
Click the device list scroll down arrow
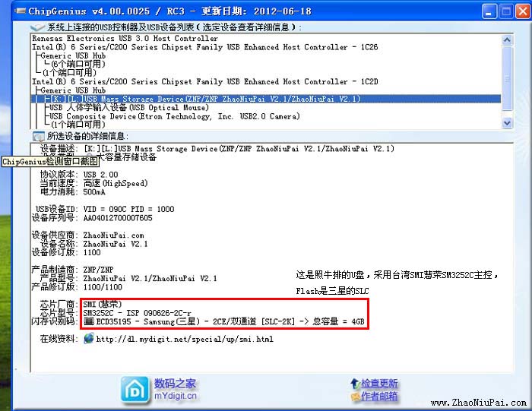tap(507, 123)
